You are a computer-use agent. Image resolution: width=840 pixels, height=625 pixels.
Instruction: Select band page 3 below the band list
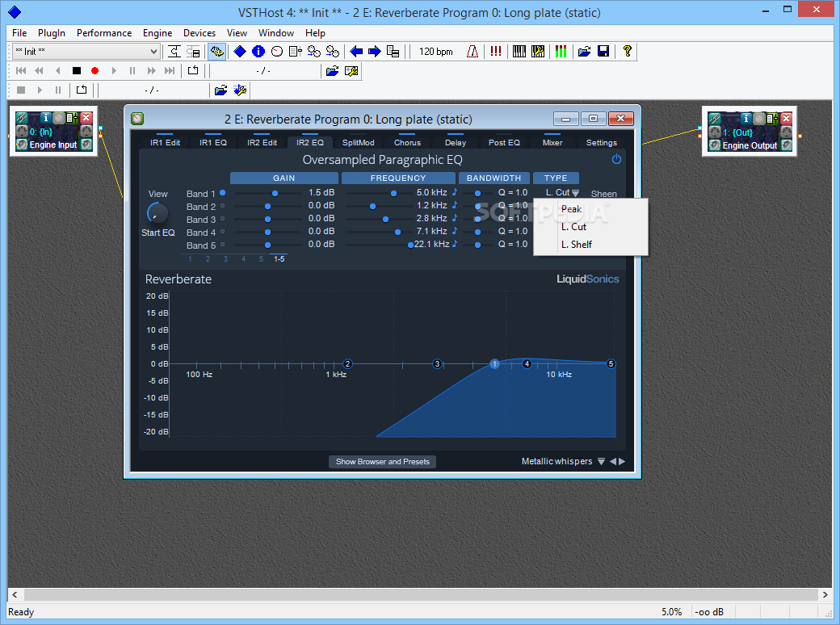[x=225, y=258]
